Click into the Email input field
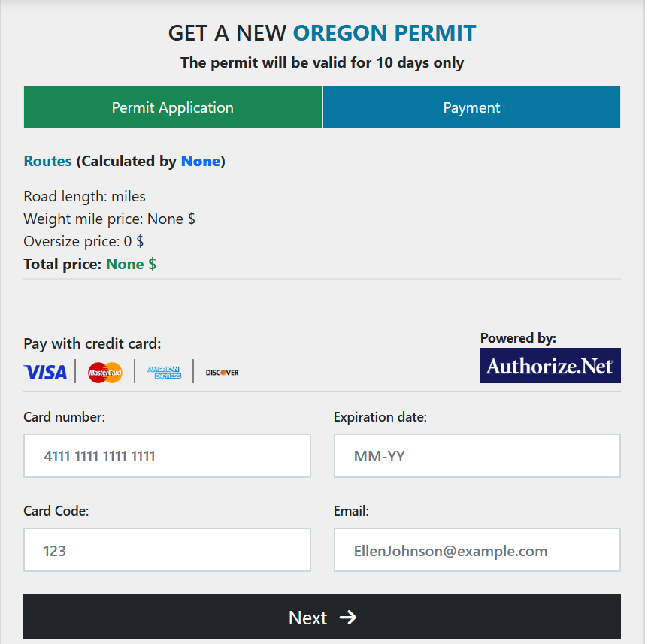The width and height of the screenshot is (645, 644). click(477, 550)
